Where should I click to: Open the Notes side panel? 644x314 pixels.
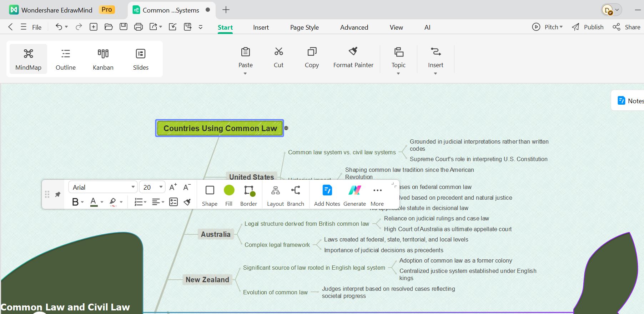click(630, 101)
